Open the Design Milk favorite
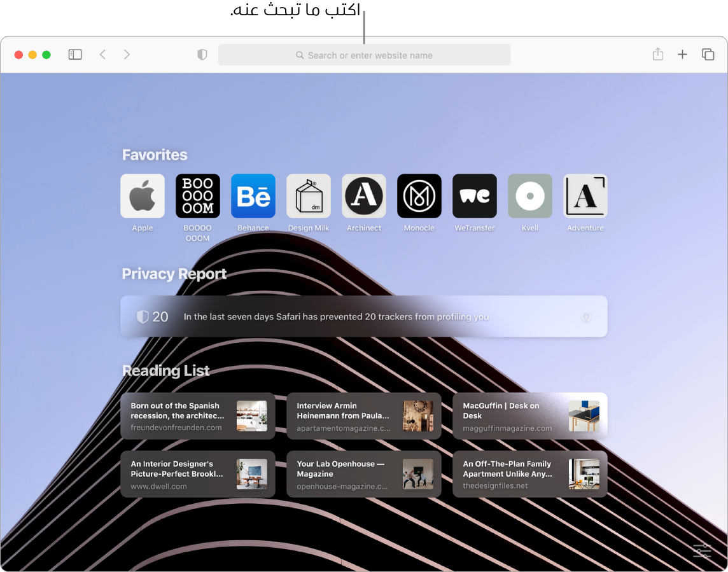This screenshot has height=572, width=728. click(308, 196)
